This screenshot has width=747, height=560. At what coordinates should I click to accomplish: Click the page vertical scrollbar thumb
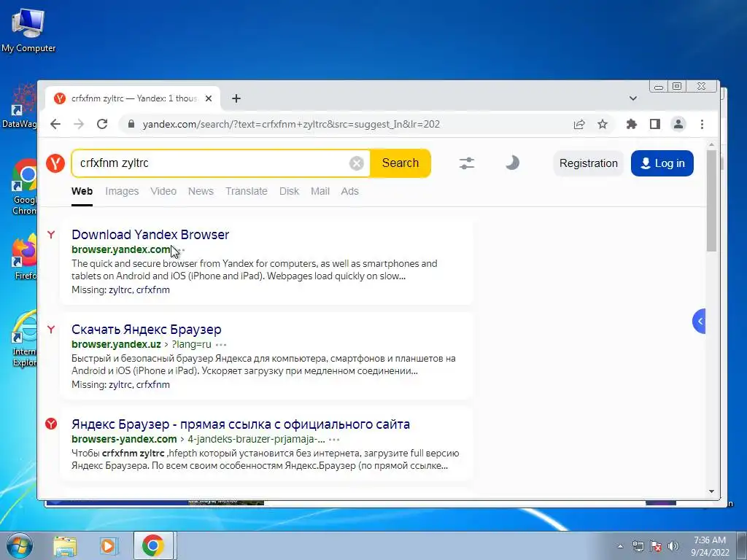click(711, 201)
